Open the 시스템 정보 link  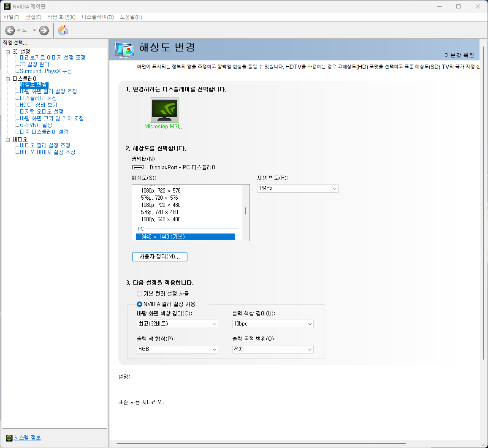(x=27, y=438)
